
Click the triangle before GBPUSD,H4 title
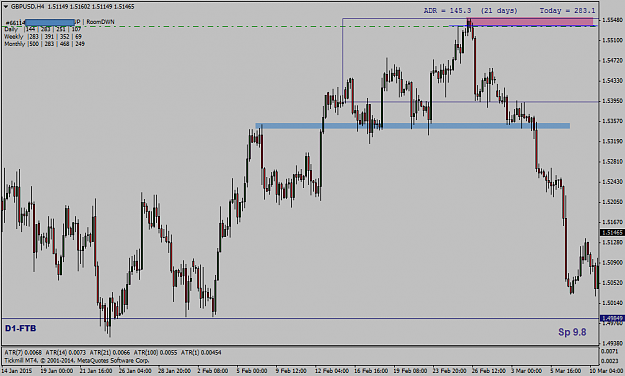click(x=6, y=7)
